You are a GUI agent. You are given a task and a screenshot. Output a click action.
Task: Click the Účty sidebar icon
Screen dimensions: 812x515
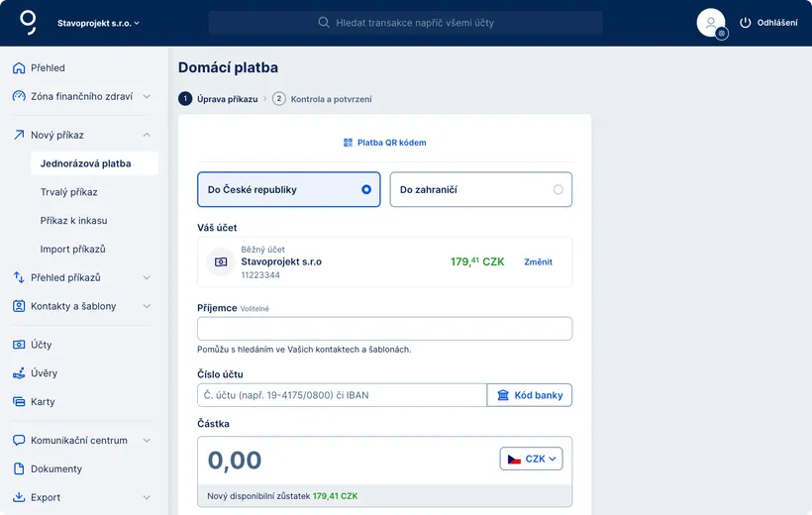[19, 345]
